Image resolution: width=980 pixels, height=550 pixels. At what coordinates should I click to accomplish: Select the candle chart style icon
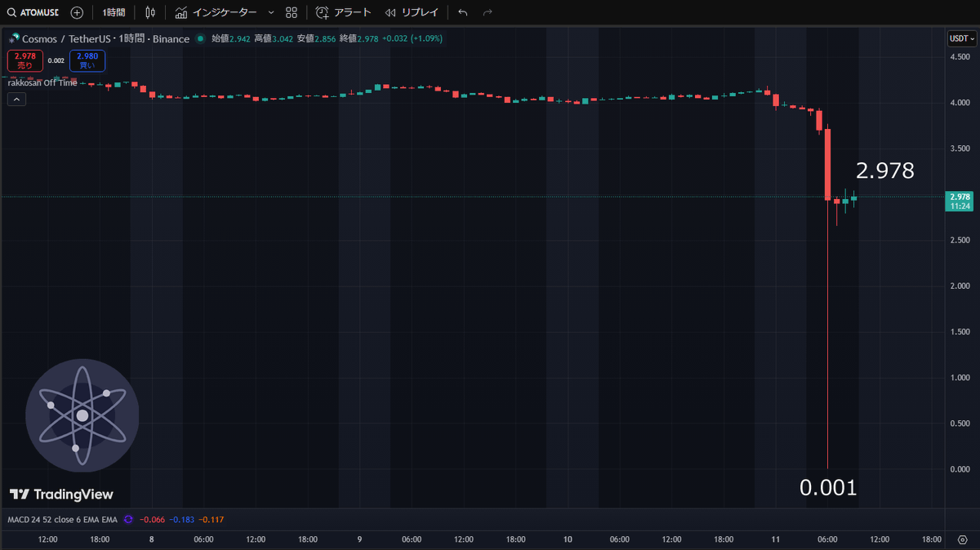coord(150,12)
